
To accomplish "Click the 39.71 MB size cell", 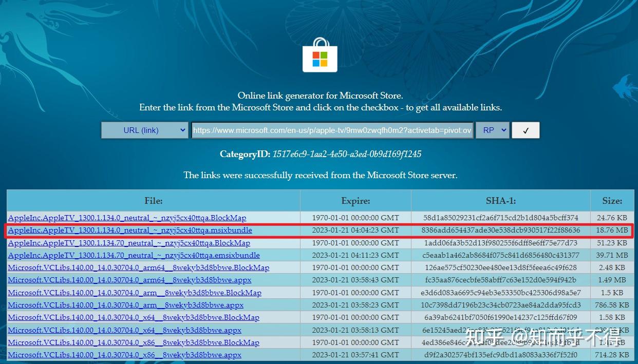I will tap(612, 255).
